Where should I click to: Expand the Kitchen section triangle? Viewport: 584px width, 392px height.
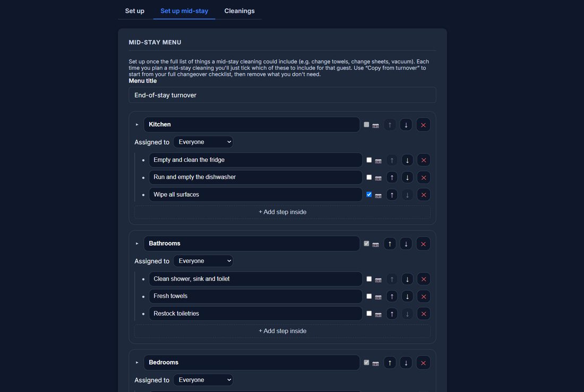[137, 125]
